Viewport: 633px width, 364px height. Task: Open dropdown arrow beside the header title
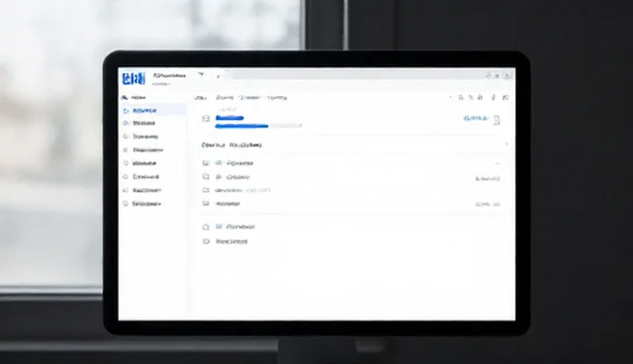tap(201, 74)
